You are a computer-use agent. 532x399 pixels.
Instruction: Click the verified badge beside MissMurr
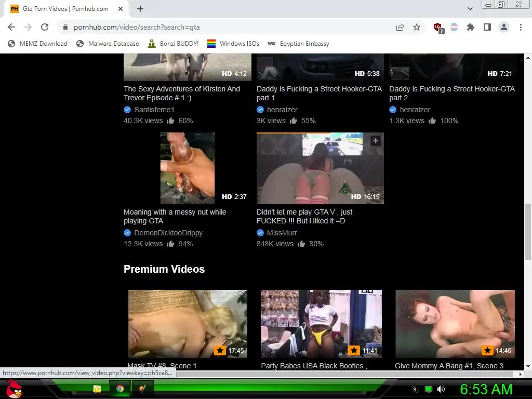[260, 233]
